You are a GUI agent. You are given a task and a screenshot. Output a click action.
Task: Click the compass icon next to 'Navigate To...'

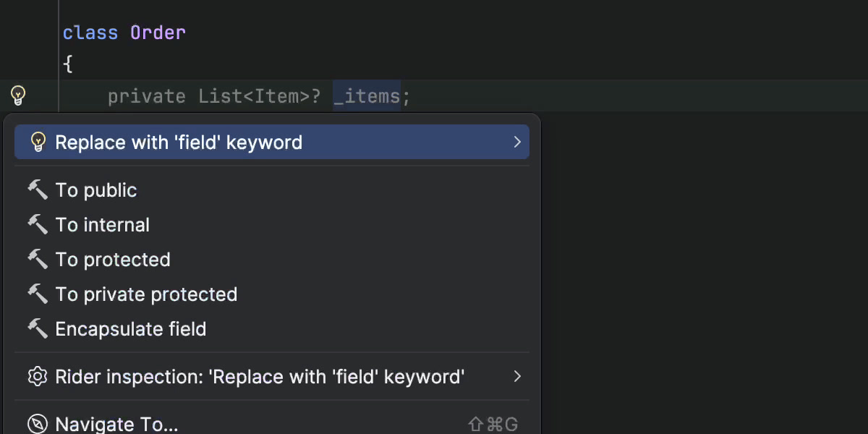pyautogui.click(x=38, y=423)
